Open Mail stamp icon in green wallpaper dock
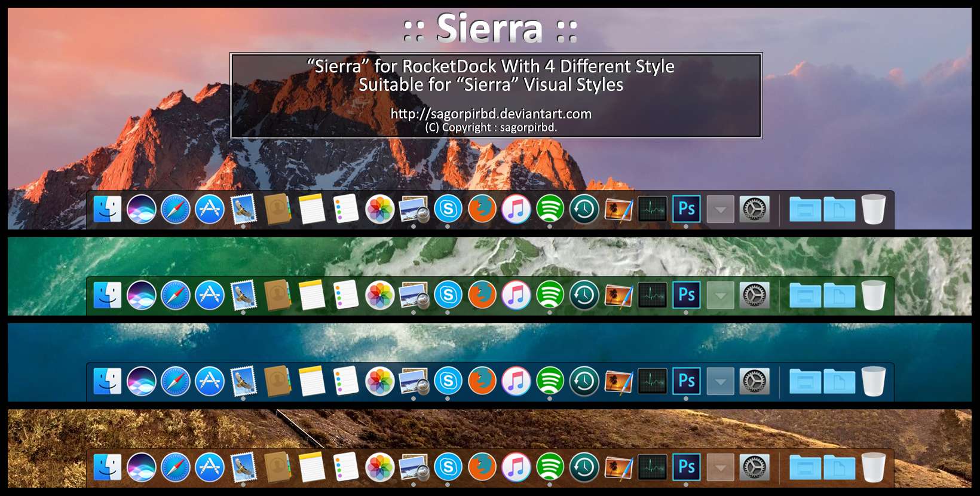This screenshot has width=980, height=496. [x=244, y=295]
